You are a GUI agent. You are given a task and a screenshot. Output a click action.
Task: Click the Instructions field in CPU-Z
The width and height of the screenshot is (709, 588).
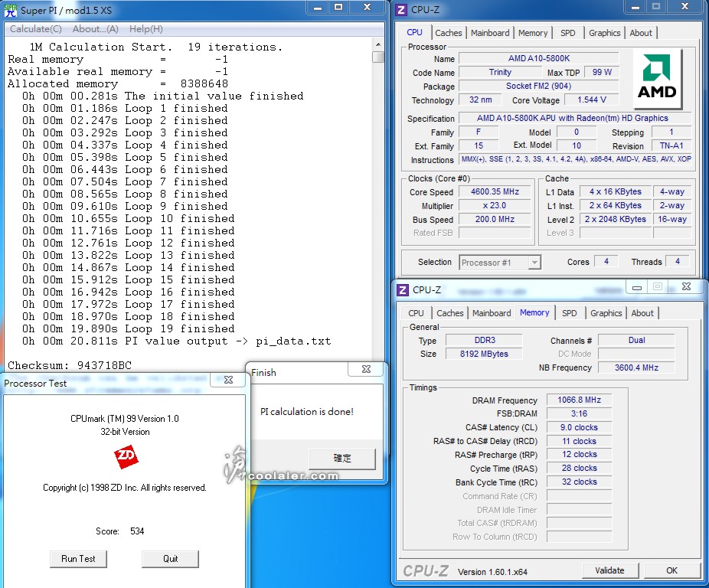click(x=576, y=159)
